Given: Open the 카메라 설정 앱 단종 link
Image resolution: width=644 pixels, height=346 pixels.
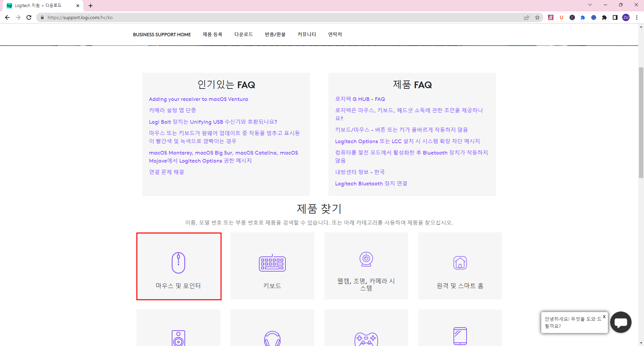Looking at the screenshot, I should pos(172,110).
